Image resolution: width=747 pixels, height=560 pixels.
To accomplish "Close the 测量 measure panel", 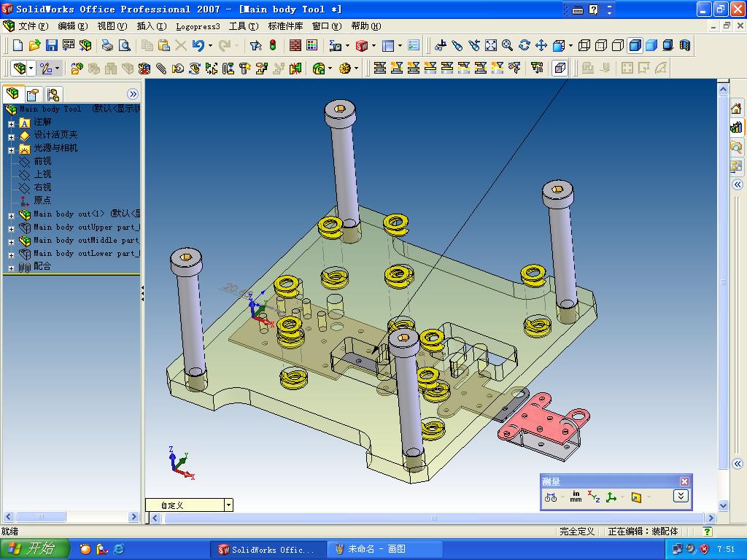I will 684,481.
